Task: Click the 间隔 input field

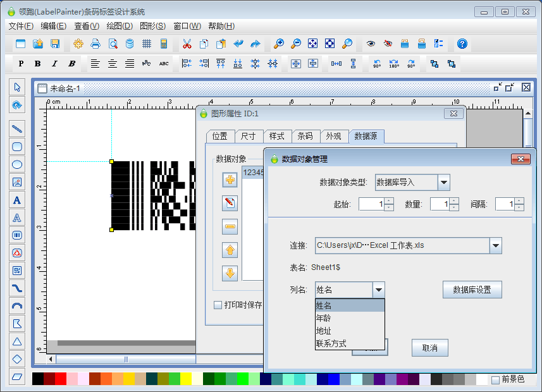Action: pos(505,204)
